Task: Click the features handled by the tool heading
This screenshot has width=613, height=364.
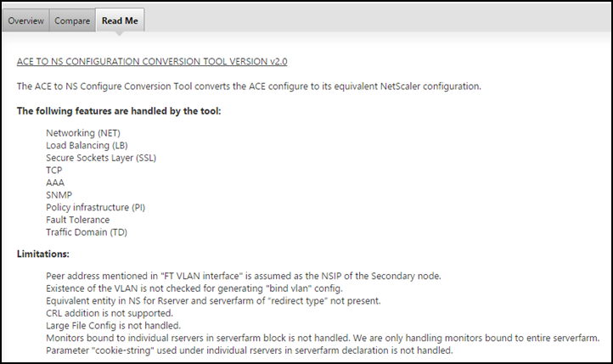Action: click(x=118, y=111)
